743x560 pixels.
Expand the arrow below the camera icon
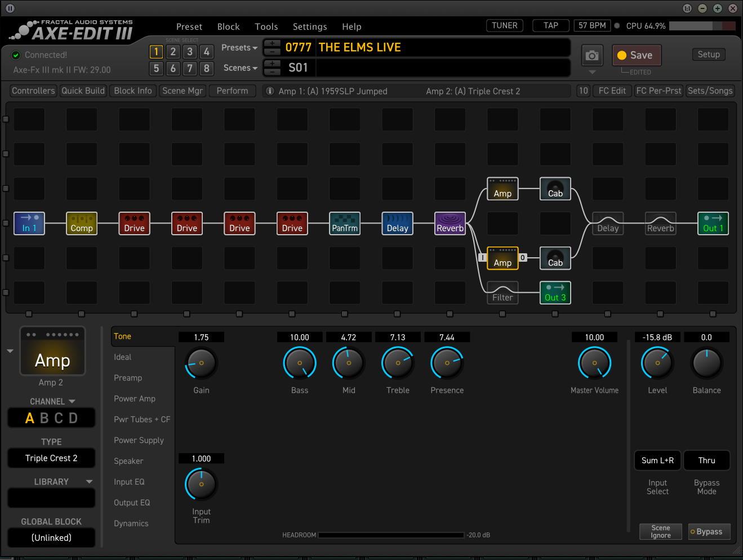592,72
